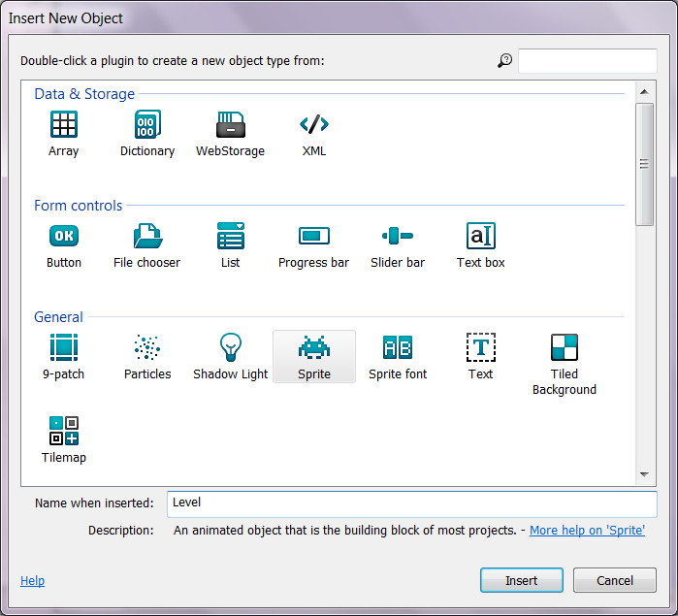Pick the WebStorage plugin icon
The height and width of the screenshot is (616, 678).
click(230, 125)
